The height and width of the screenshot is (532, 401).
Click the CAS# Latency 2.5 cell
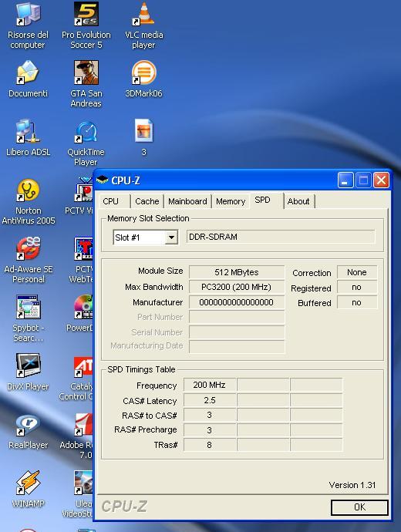210,400
